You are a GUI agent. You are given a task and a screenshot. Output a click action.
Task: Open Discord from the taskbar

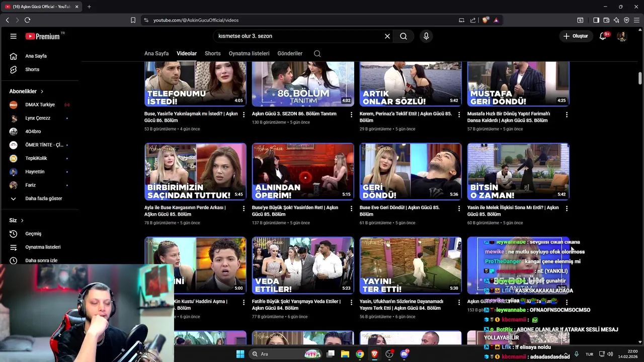pos(404,354)
